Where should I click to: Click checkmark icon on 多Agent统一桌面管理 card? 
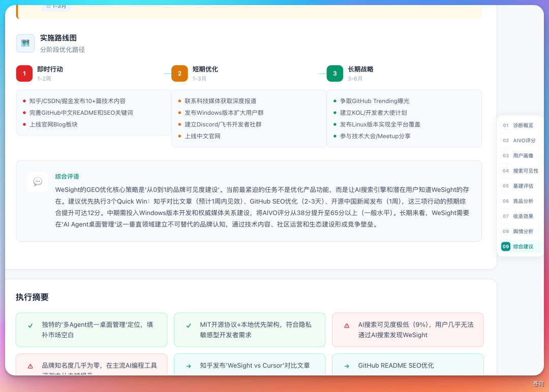pos(30,325)
